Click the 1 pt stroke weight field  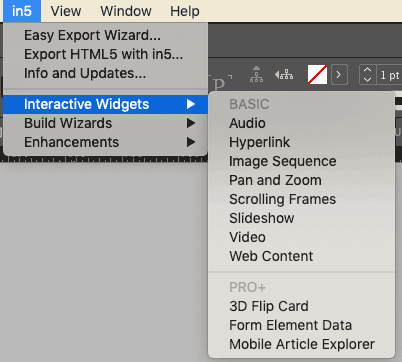(389, 75)
